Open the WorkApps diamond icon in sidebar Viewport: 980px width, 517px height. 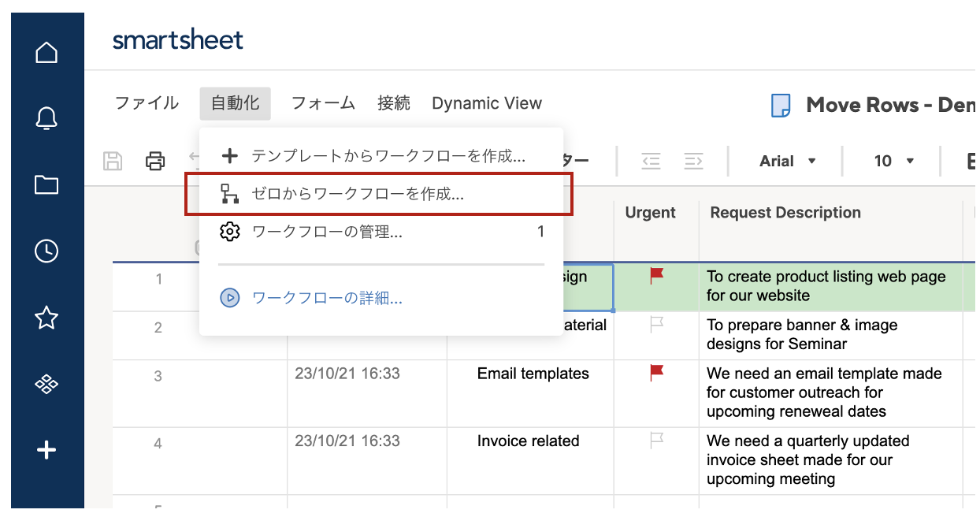pyautogui.click(x=46, y=384)
